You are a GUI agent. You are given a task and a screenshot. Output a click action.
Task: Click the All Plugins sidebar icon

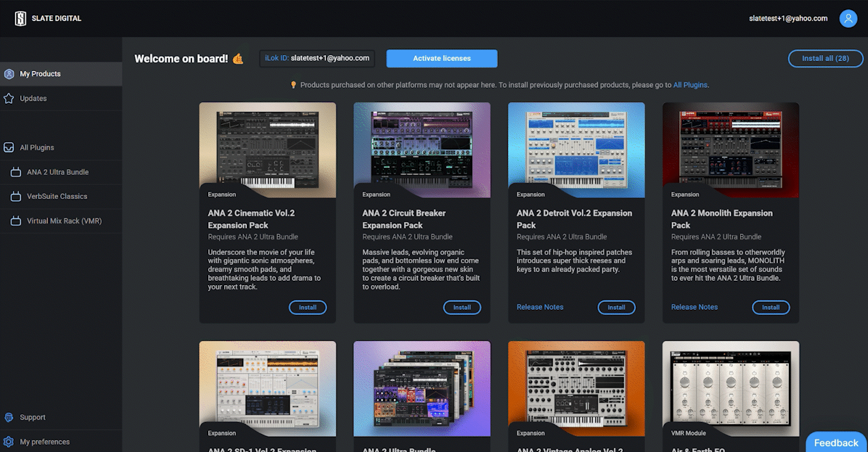[x=9, y=148]
